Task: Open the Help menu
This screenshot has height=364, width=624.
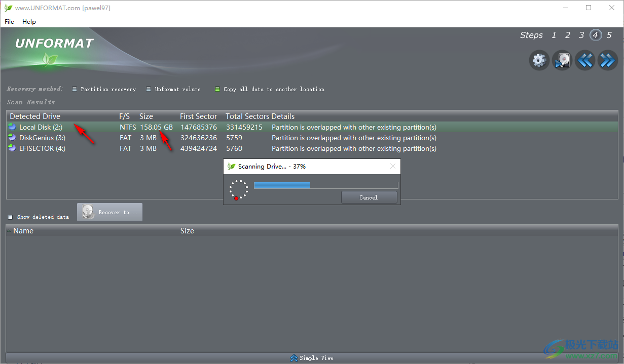Action: tap(29, 21)
